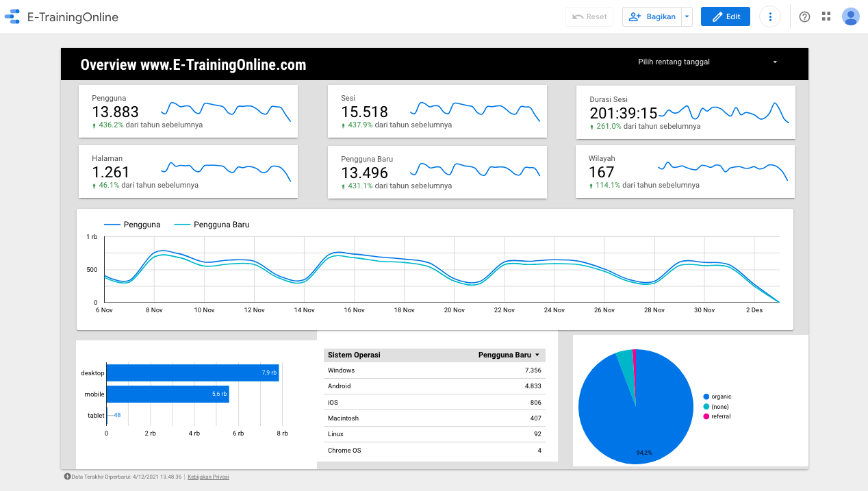The image size is (868, 491).
Task: Click the (none) legend color dot
Action: [706, 407]
